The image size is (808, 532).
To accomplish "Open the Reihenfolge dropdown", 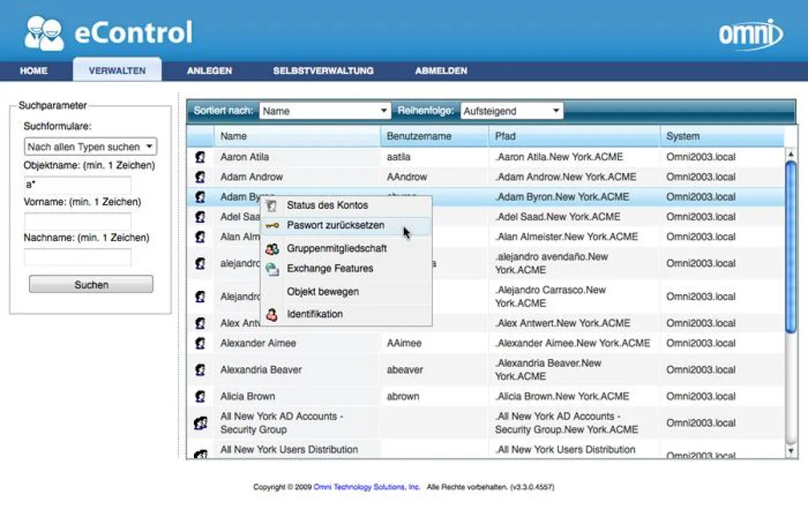I will click(556, 110).
